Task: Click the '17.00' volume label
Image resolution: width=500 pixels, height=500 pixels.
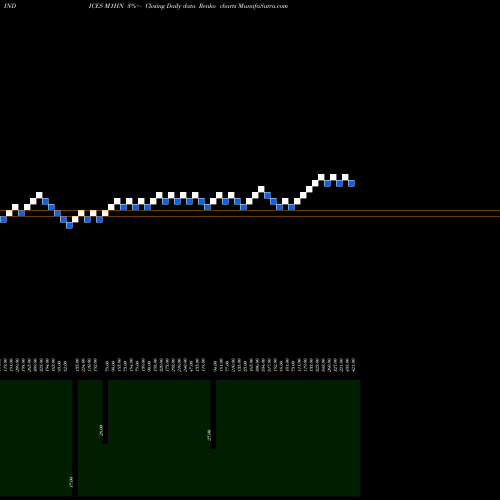Action: pyautogui.click(x=70, y=482)
